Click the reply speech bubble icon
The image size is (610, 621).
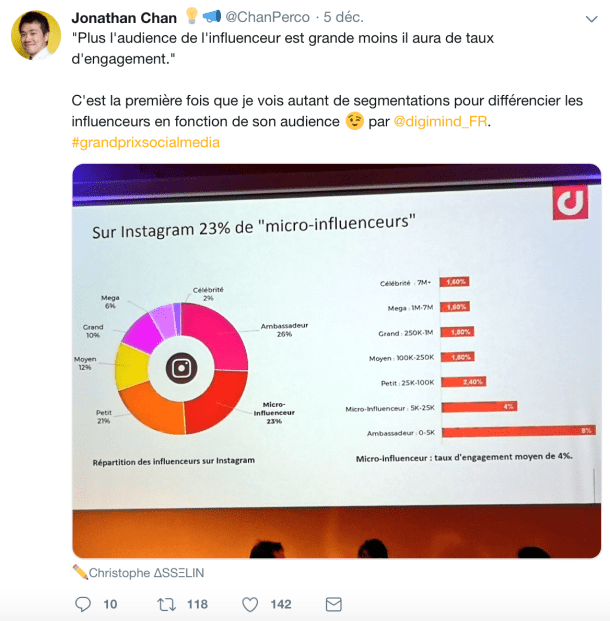(x=83, y=604)
